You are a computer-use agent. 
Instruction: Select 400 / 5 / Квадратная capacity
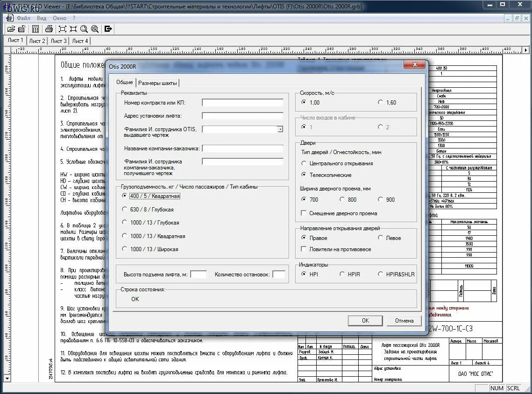coord(151,196)
